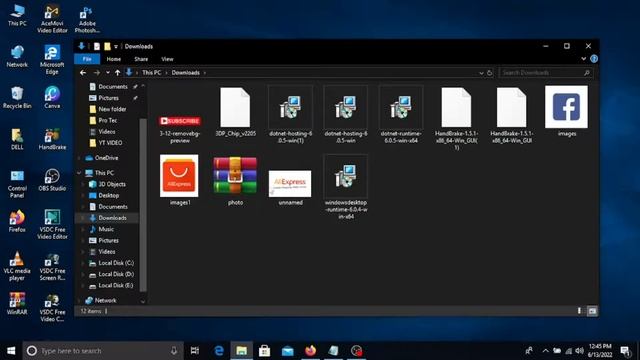Open Adobe Photoshop desktop shortcut
The width and height of the screenshot is (640, 360).
point(87,19)
